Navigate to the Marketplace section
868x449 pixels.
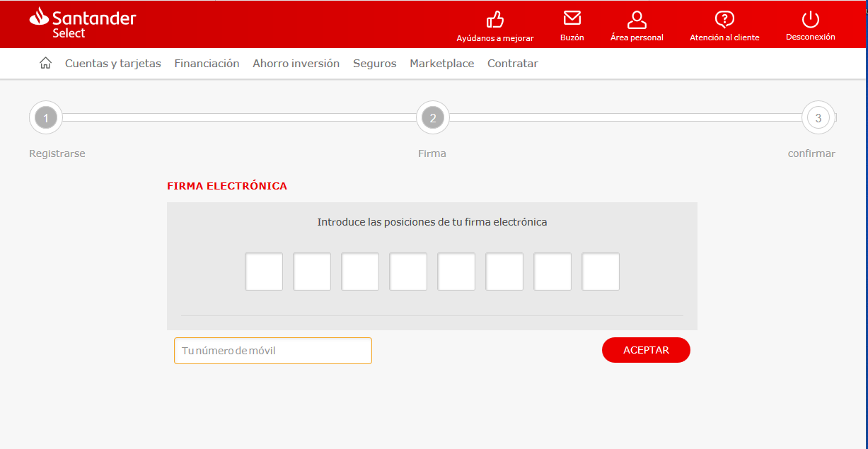441,63
